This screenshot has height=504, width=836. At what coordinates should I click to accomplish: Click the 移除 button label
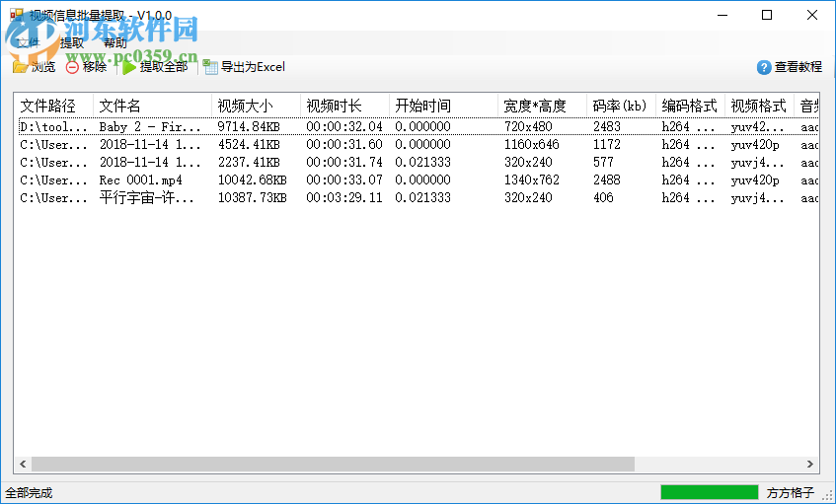(x=95, y=67)
